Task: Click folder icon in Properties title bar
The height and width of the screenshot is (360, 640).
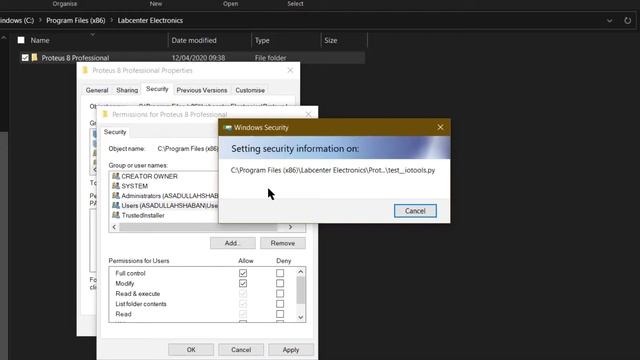Action: pyautogui.click(x=85, y=70)
